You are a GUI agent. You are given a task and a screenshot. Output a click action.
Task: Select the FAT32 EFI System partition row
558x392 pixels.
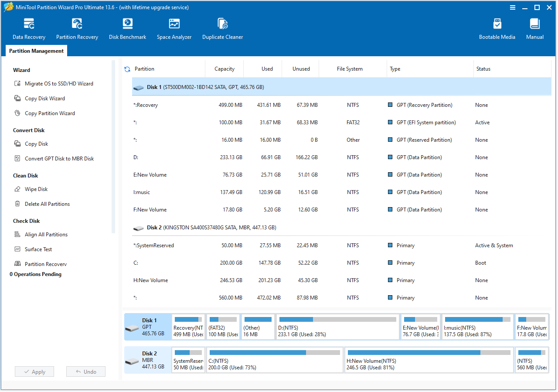(x=342, y=123)
